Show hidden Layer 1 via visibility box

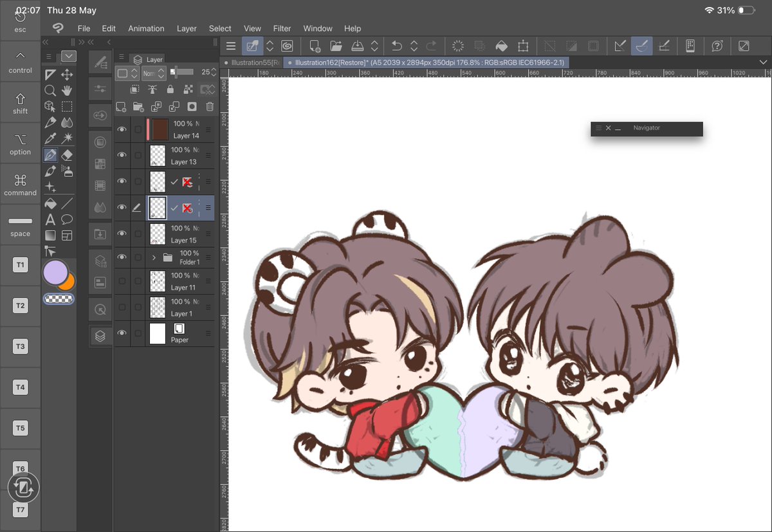121,307
